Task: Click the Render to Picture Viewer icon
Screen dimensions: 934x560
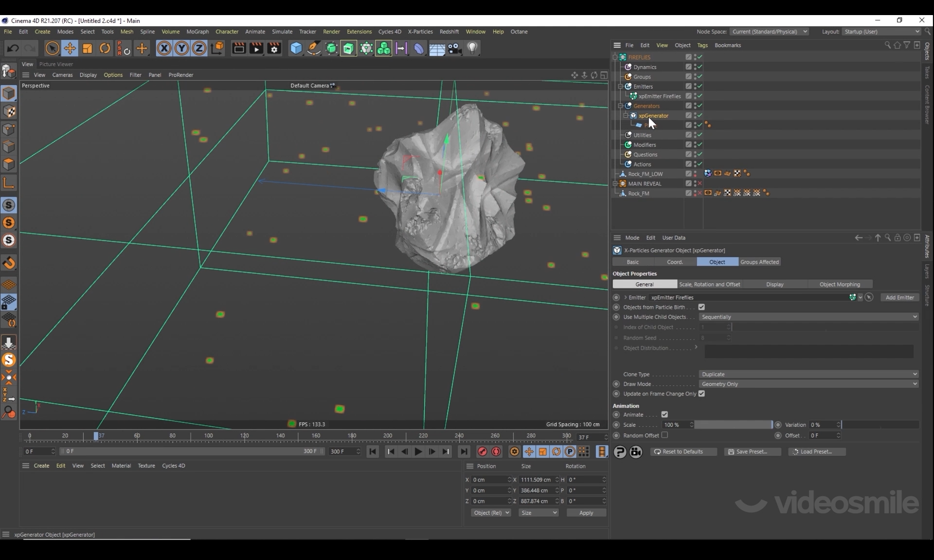Action: (256, 48)
